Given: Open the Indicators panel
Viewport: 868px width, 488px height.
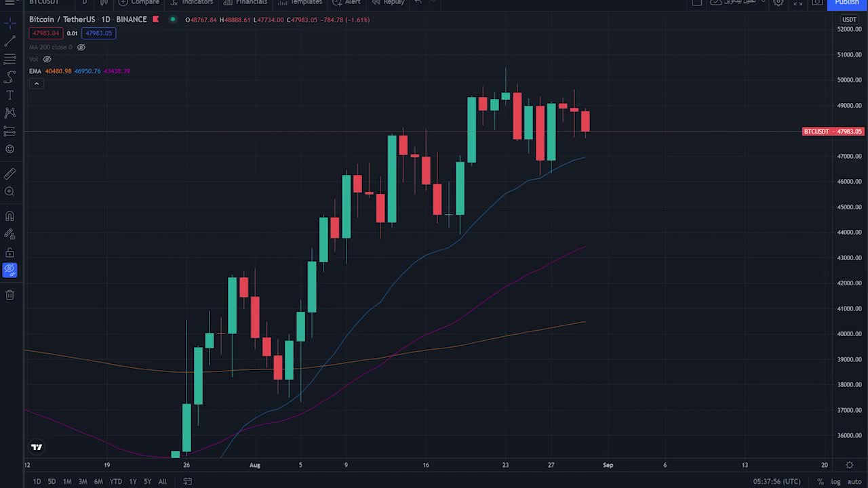Looking at the screenshot, I should pyautogui.click(x=192, y=3).
